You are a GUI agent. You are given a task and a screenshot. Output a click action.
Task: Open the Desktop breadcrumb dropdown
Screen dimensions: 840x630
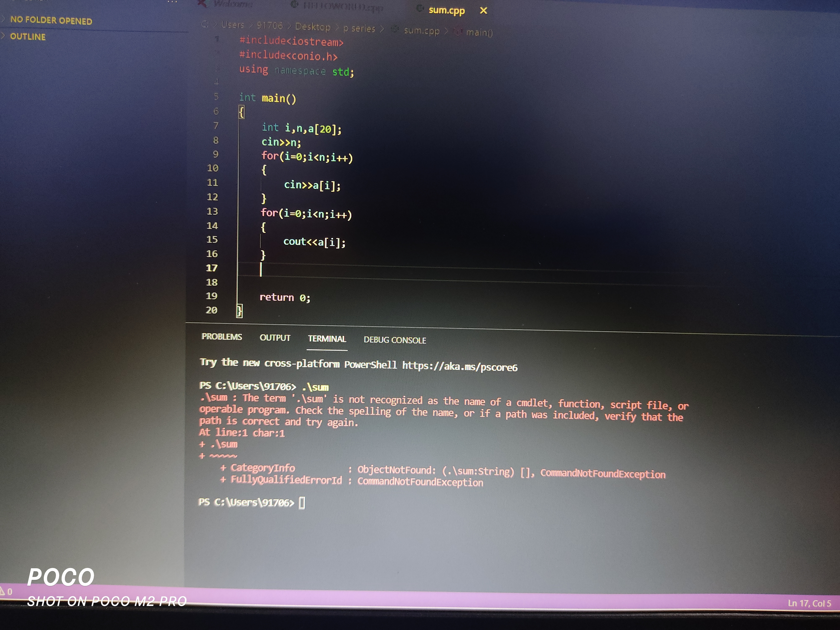tap(313, 27)
